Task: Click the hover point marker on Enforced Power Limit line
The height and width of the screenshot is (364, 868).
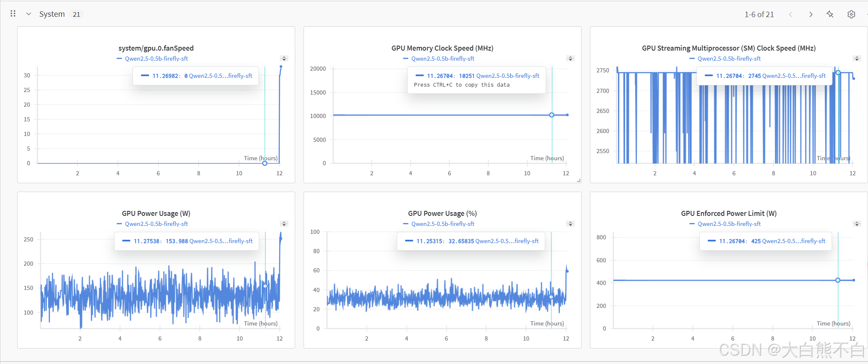Action: click(x=838, y=280)
